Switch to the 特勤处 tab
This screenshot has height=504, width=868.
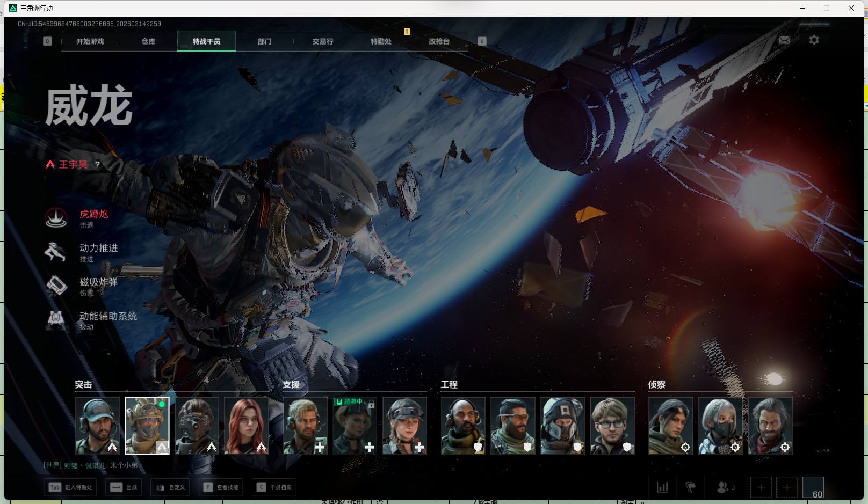coord(381,41)
